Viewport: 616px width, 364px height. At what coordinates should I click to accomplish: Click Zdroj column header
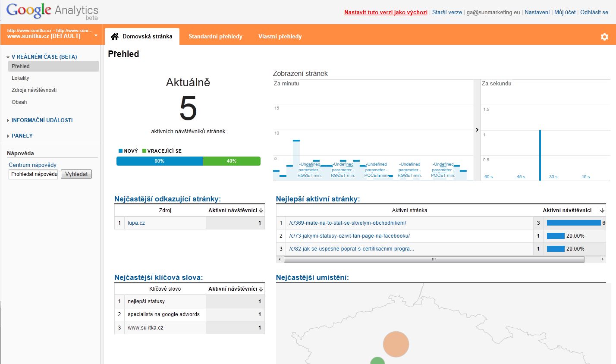click(165, 210)
